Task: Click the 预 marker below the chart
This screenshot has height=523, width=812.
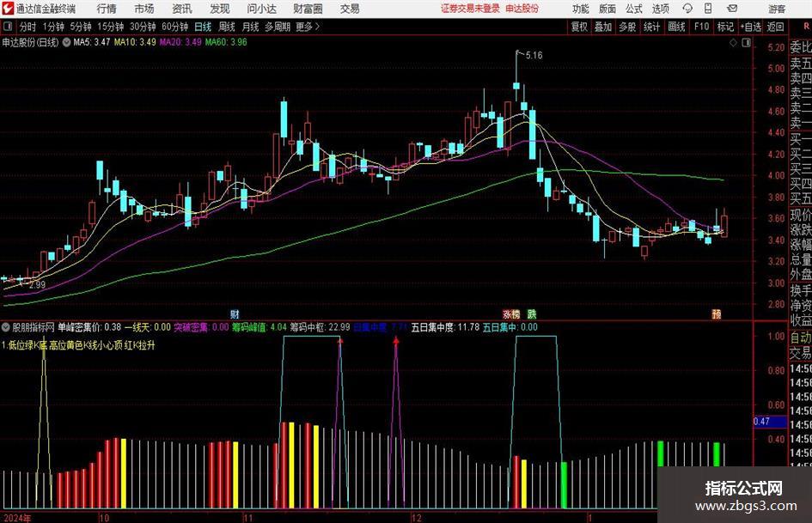Action: click(717, 314)
